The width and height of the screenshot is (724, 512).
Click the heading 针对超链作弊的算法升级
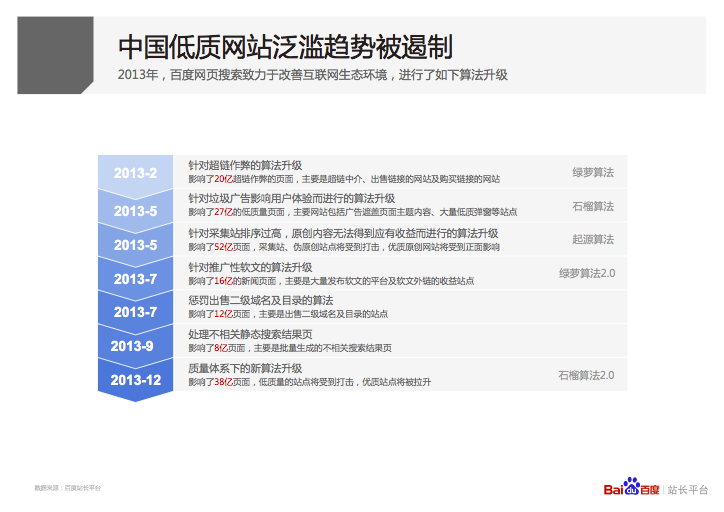(245, 165)
